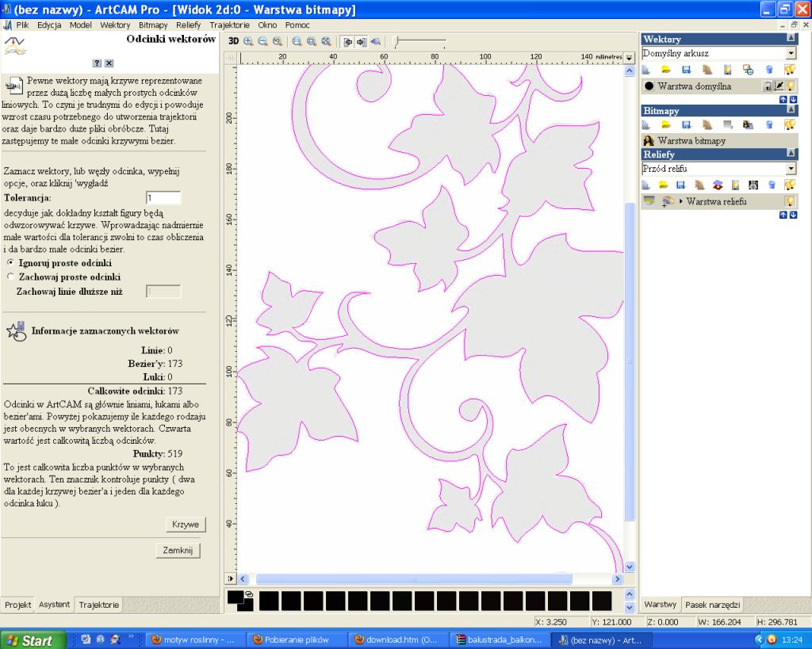The image size is (812, 649).
Task: Expand the Warstwa reliefu triangle
Action: (680, 201)
